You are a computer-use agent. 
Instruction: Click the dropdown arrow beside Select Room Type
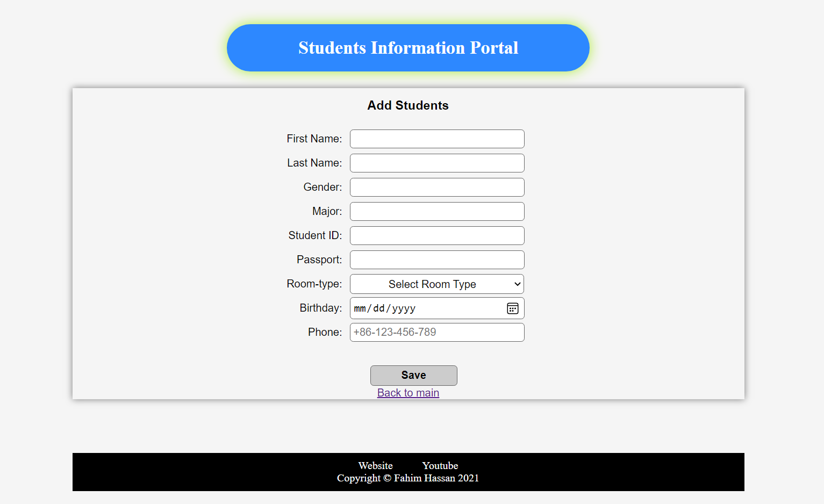pos(515,284)
